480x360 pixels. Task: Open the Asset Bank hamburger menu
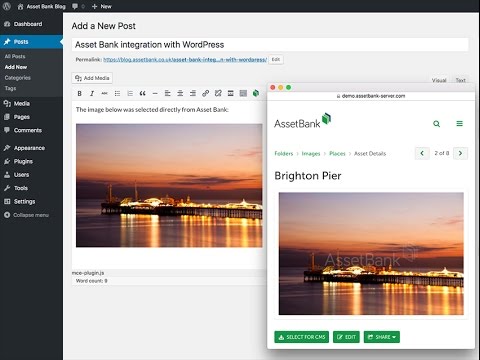459,124
